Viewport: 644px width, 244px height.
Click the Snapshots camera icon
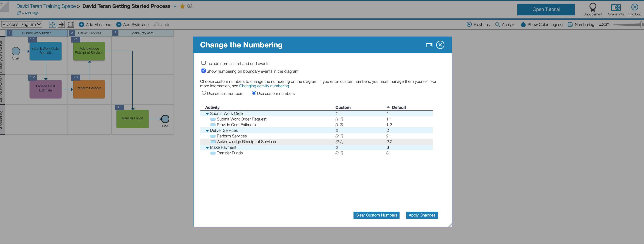[x=616, y=8]
